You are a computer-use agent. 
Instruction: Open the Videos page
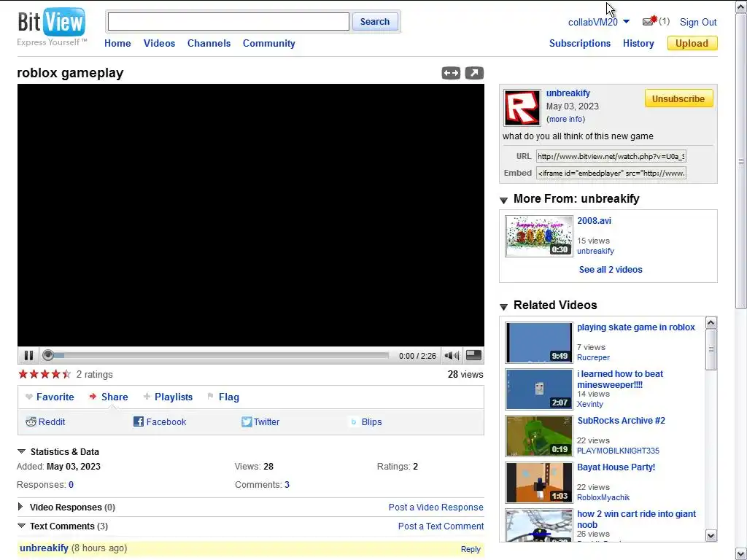(x=159, y=43)
